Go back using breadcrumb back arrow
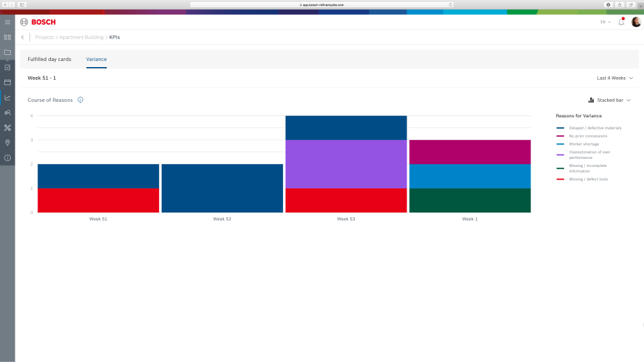644x362 pixels. (x=23, y=38)
